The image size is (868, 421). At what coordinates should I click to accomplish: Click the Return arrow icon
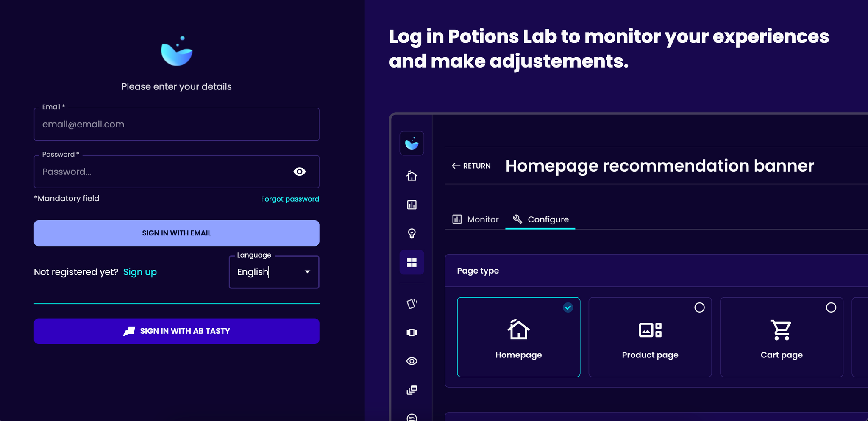point(456,166)
